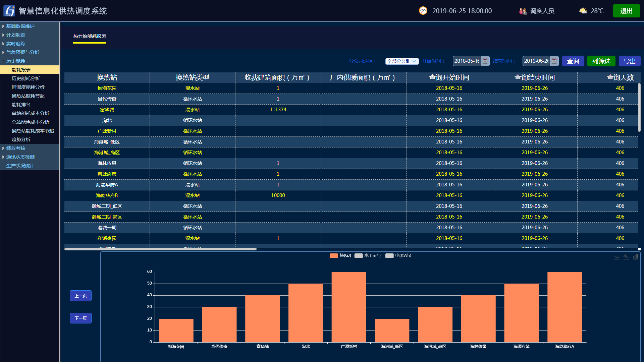The image size is (644, 362).
Task: Select the 广源新村 station cell
Action: (107, 131)
